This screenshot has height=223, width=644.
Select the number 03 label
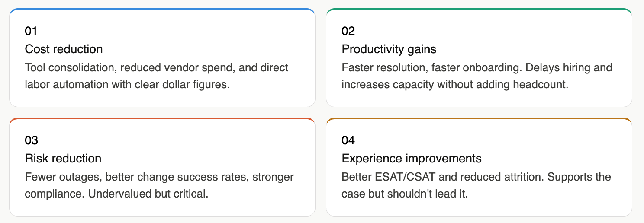click(x=32, y=140)
